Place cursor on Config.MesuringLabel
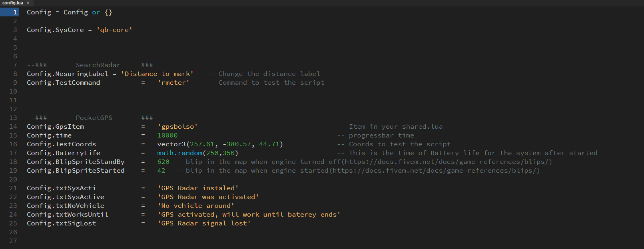The image size is (644, 249). 68,74
